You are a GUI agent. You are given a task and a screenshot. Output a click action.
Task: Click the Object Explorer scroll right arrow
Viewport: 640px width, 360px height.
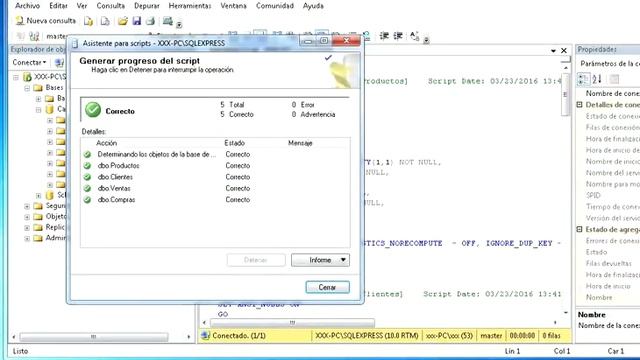(x=189, y=337)
